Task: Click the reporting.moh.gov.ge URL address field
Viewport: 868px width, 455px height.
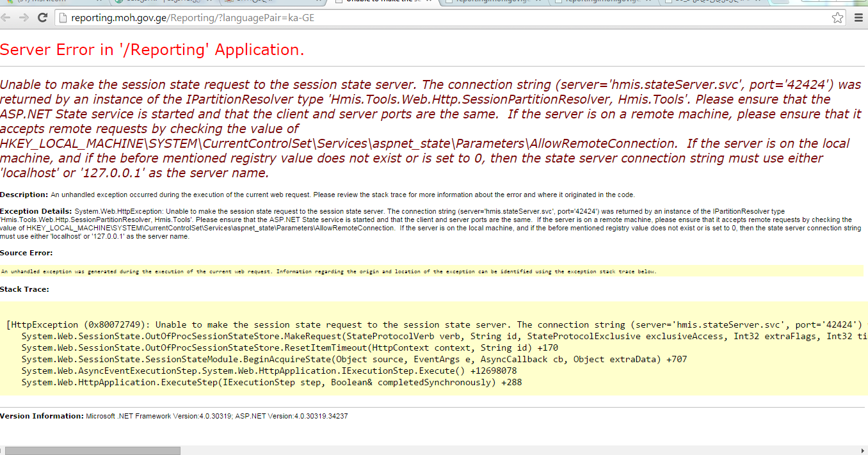Action: (x=384, y=18)
